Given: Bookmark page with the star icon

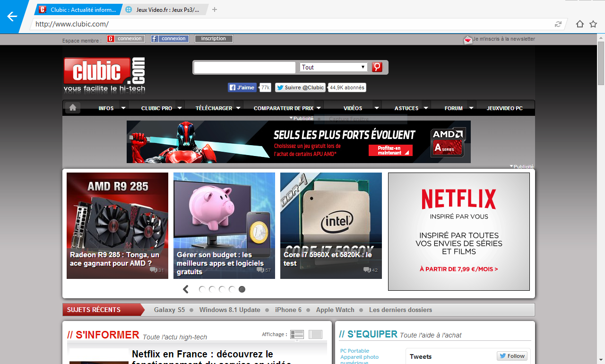Looking at the screenshot, I should point(593,24).
